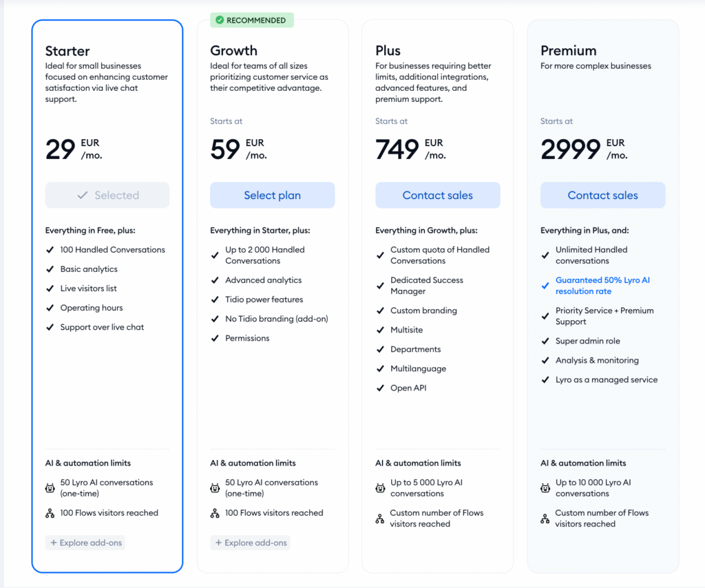Click the Lyro AI bot icon in Growth
Screen dimensions: 705x588
(x=215, y=487)
